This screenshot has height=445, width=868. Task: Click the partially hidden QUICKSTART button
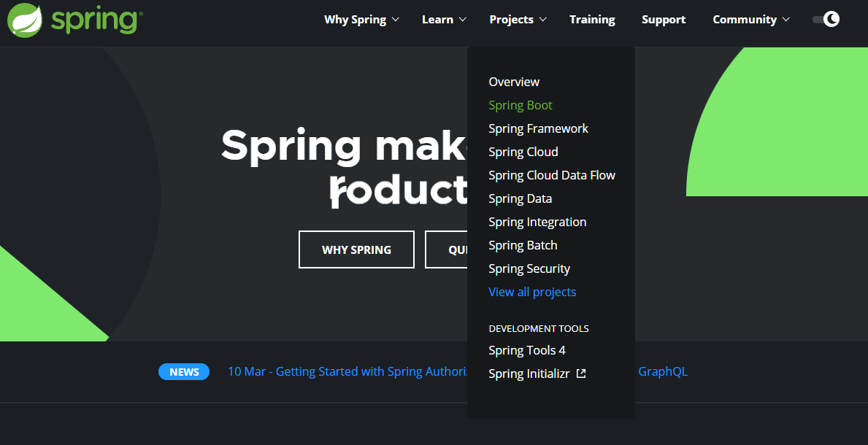tap(446, 249)
